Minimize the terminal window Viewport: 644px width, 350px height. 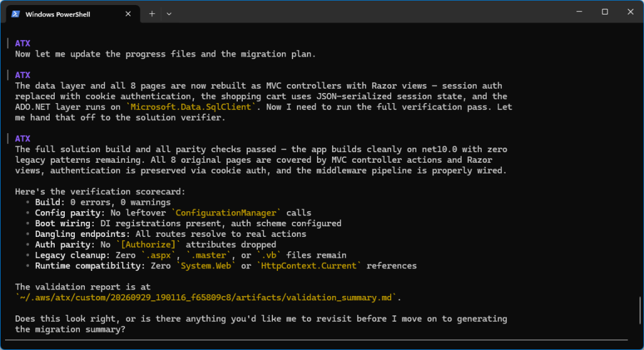click(x=579, y=12)
